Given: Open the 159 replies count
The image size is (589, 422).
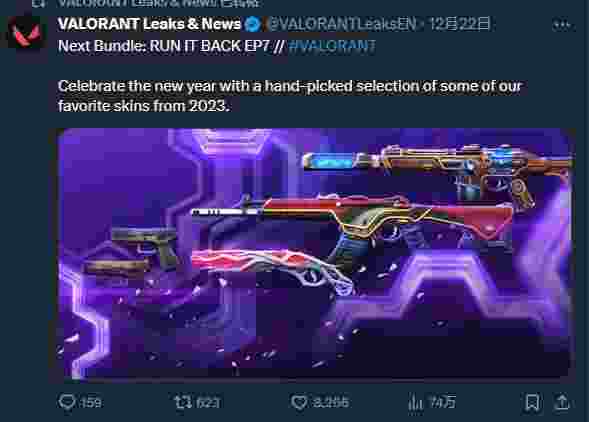Looking at the screenshot, I should (91, 402).
